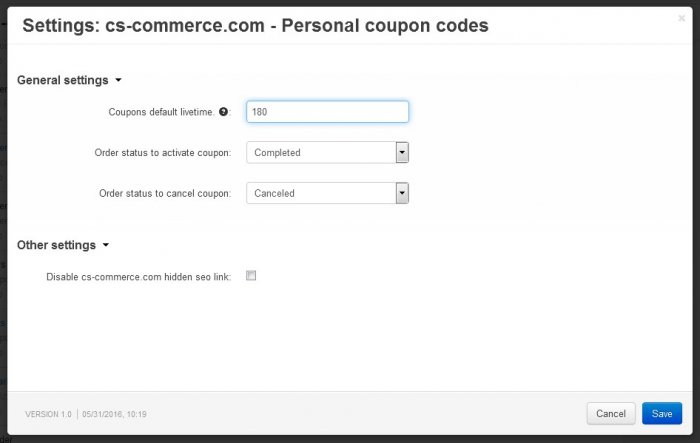Click the help question-mark icon beside Coupons livetime
The height and width of the screenshot is (443, 700).
coord(223,112)
